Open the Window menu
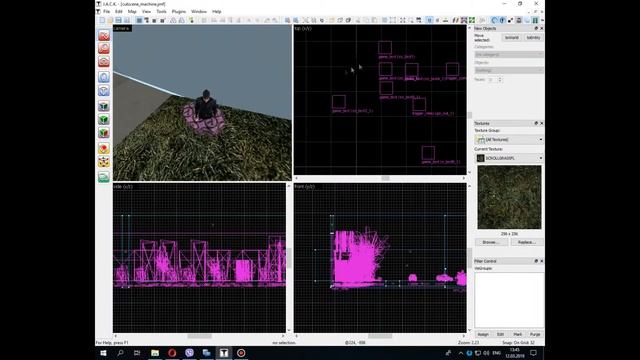Screen dimensions: 640x360 click(199, 11)
